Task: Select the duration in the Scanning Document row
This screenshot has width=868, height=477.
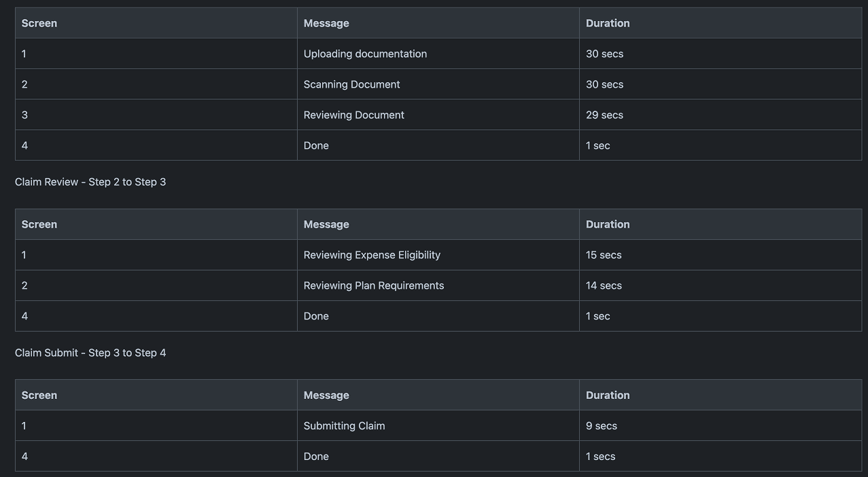Action: [x=604, y=84]
